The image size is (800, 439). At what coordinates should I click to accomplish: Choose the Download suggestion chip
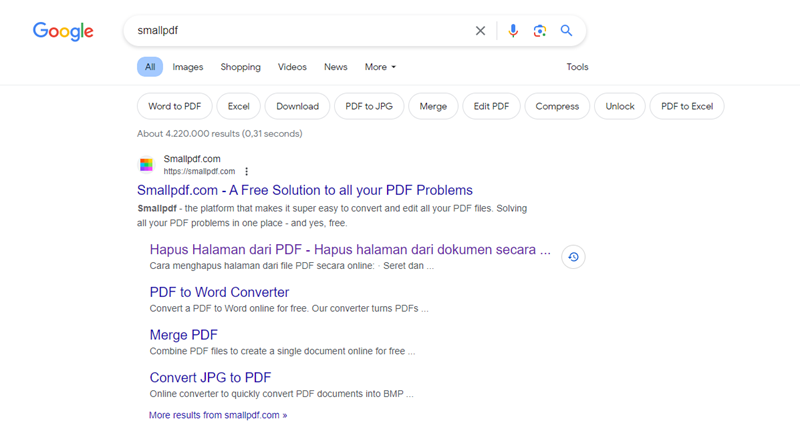click(x=297, y=106)
